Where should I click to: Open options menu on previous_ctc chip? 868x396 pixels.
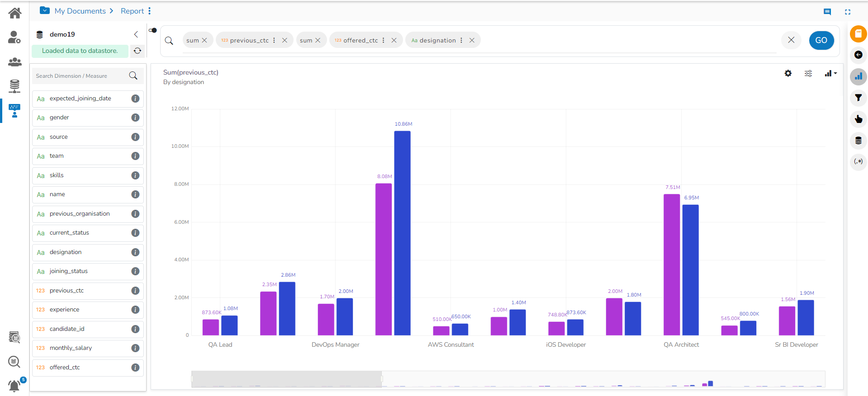click(274, 40)
